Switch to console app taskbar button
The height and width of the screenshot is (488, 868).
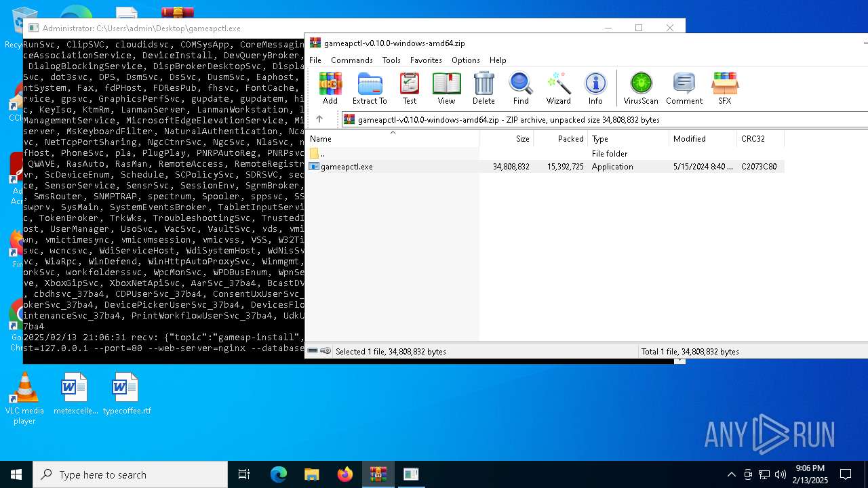(411, 474)
